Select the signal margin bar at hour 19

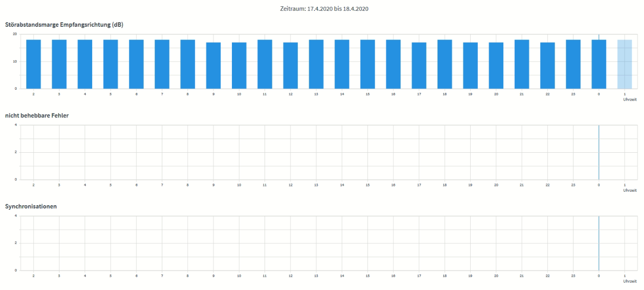click(x=471, y=65)
